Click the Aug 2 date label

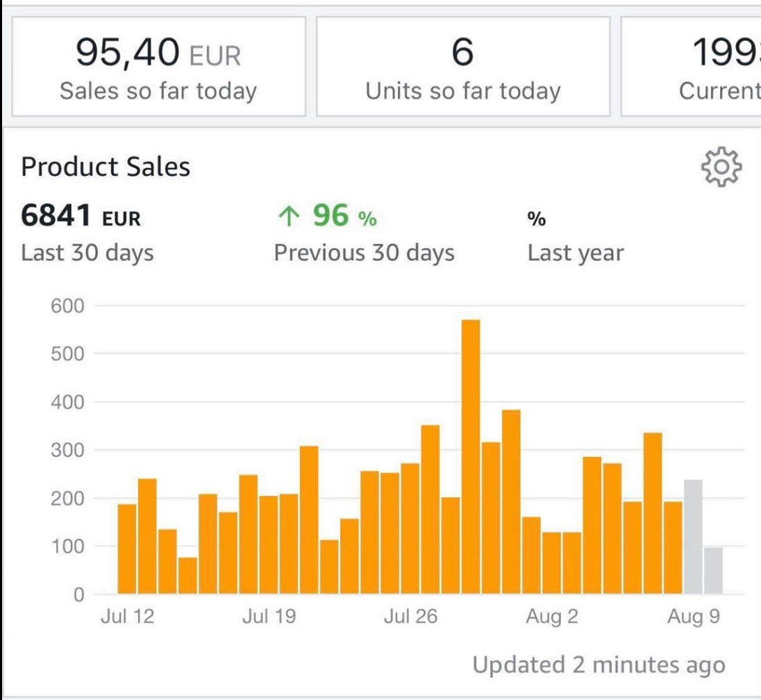tap(552, 617)
